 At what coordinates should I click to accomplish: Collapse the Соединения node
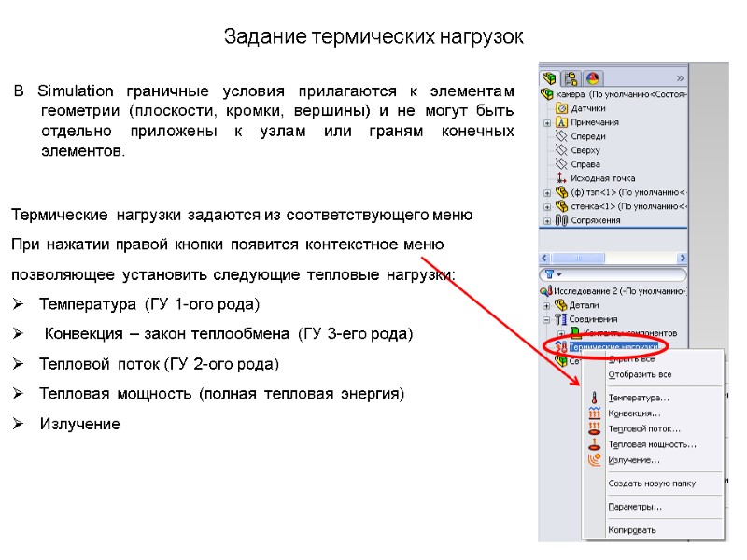pyautogui.click(x=546, y=319)
